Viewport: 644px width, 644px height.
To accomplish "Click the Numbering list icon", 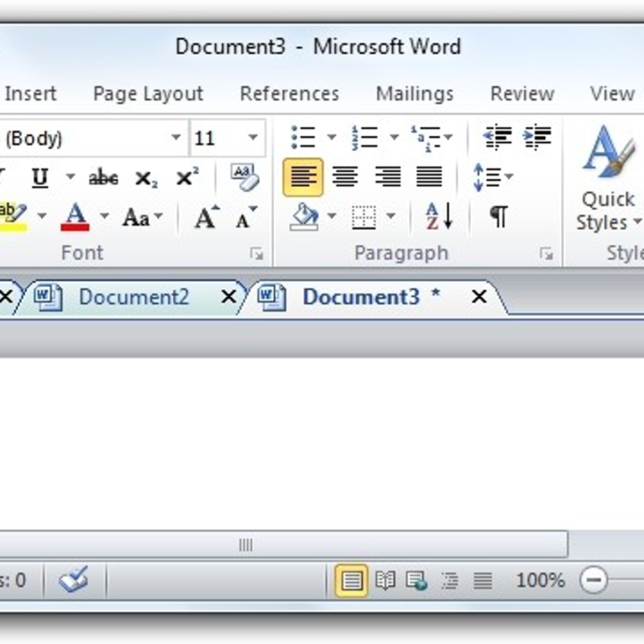I will click(365, 137).
